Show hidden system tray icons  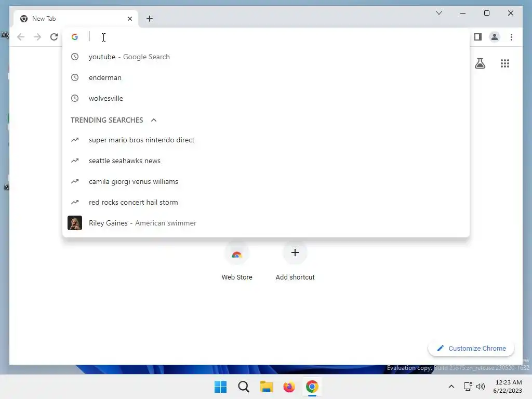pyautogui.click(x=451, y=387)
